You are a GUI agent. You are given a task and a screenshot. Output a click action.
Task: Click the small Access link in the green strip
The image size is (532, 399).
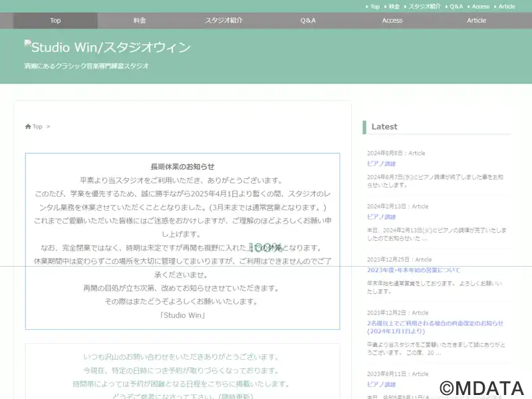pos(480,7)
